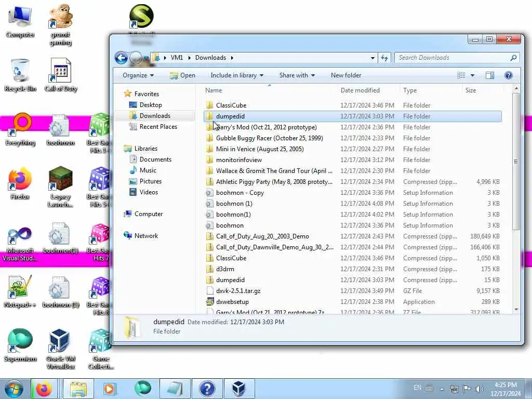This screenshot has height=399, width=532.
Task: Select the d3drm compressed file
Action: (353, 269)
